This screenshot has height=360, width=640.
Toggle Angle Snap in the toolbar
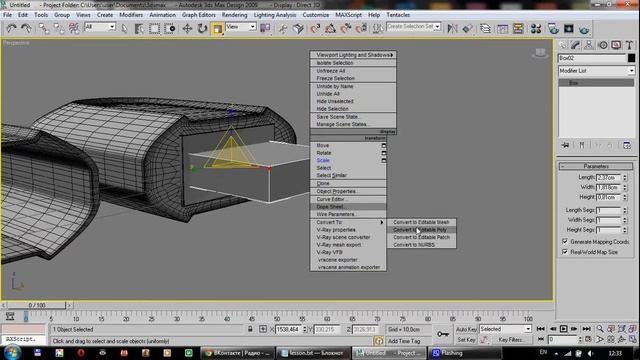(331, 28)
